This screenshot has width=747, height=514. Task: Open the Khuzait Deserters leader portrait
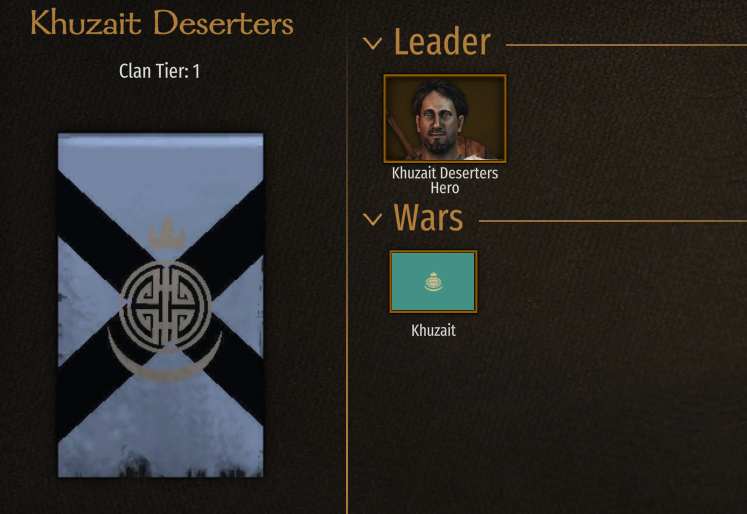coord(445,118)
